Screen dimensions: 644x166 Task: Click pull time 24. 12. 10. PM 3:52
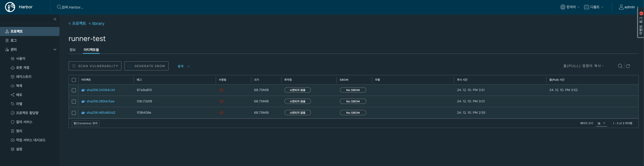point(563,90)
